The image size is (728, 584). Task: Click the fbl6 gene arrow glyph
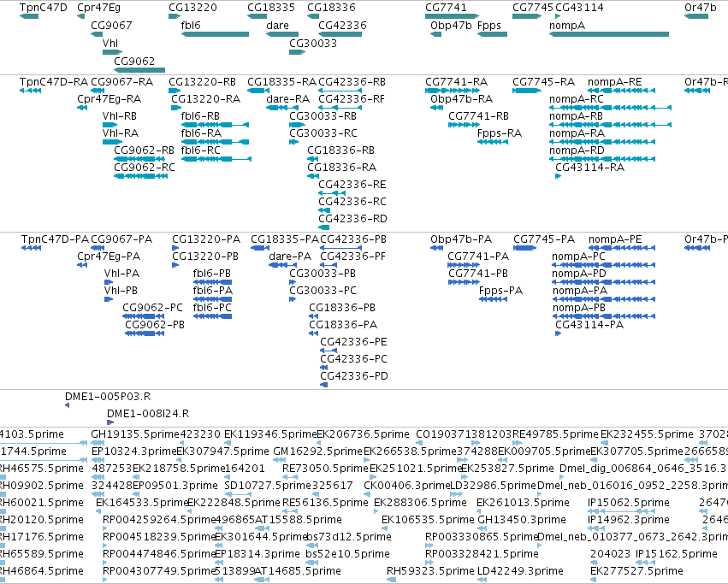pyautogui.click(x=215, y=34)
